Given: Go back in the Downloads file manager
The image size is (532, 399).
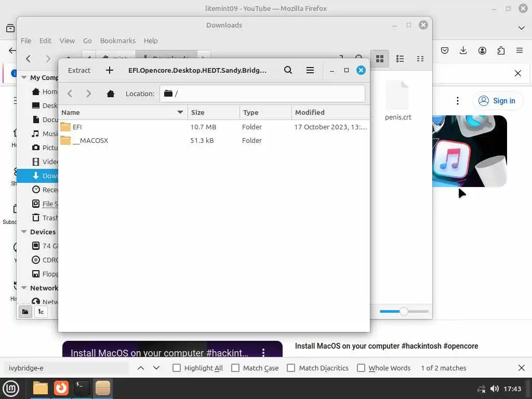Looking at the screenshot, I should 29,59.
